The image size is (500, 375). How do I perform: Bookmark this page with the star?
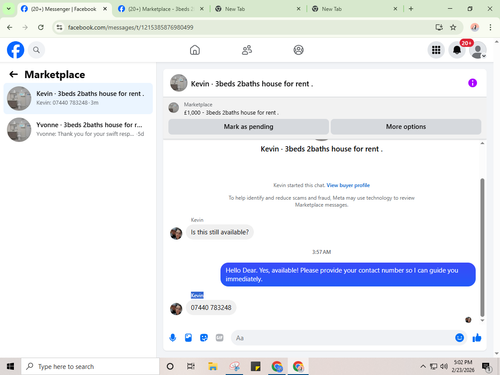(453, 27)
